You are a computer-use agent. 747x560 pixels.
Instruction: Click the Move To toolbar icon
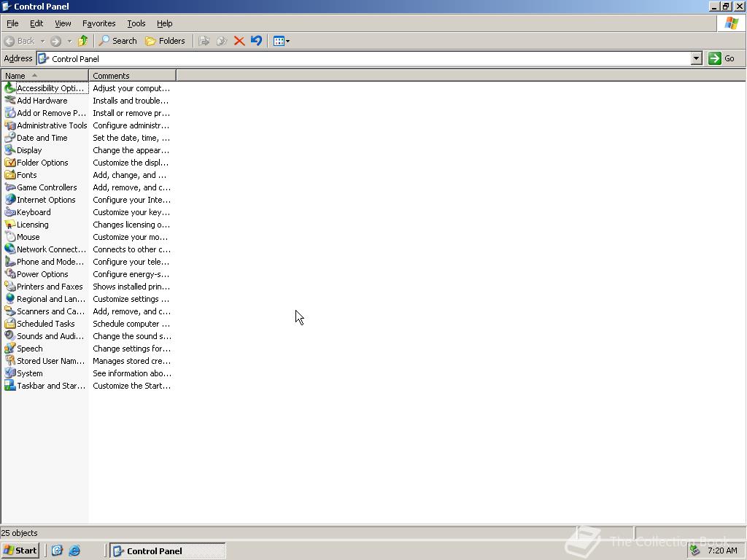[x=204, y=41]
